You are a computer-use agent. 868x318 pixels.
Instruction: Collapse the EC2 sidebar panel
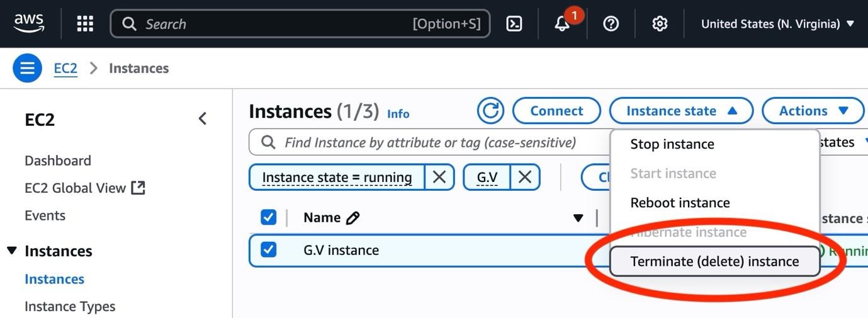click(x=203, y=118)
